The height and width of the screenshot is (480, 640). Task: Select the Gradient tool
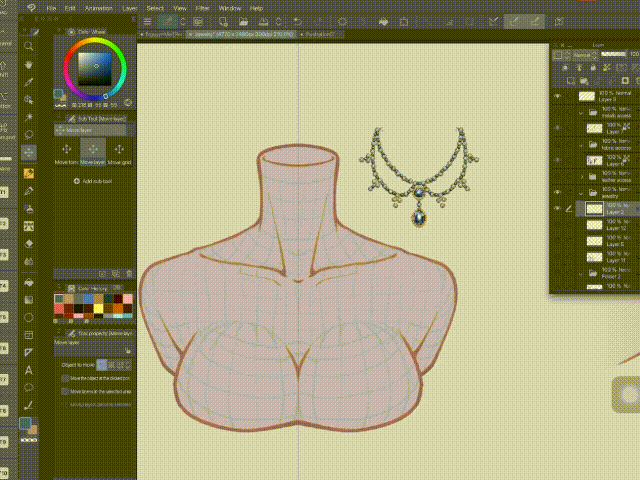click(x=29, y=298)
